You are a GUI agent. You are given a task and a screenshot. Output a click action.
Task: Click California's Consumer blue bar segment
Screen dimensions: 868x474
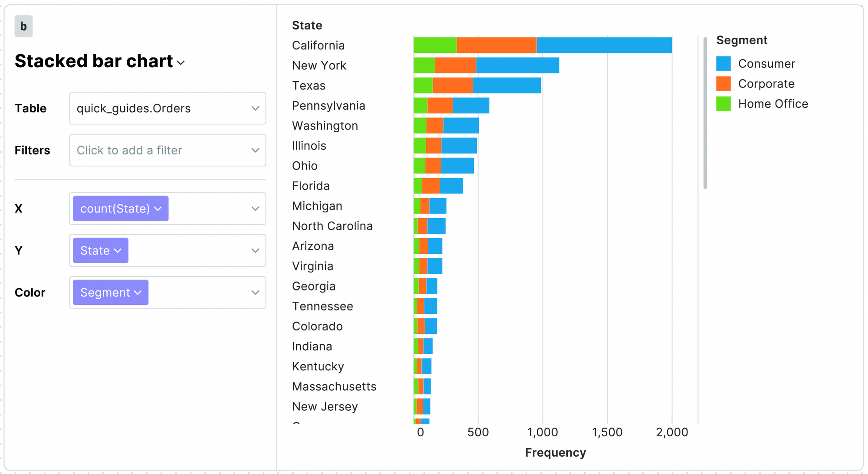point(604,46)
